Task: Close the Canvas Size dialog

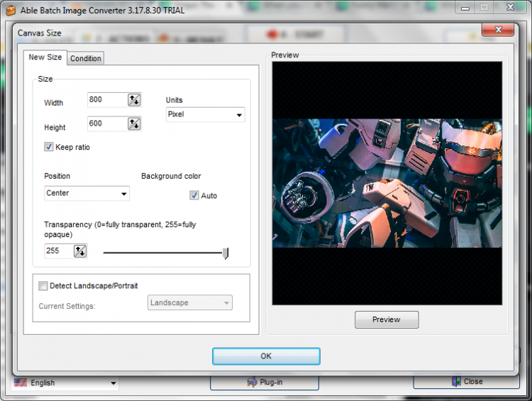Action: pos(498,30)
